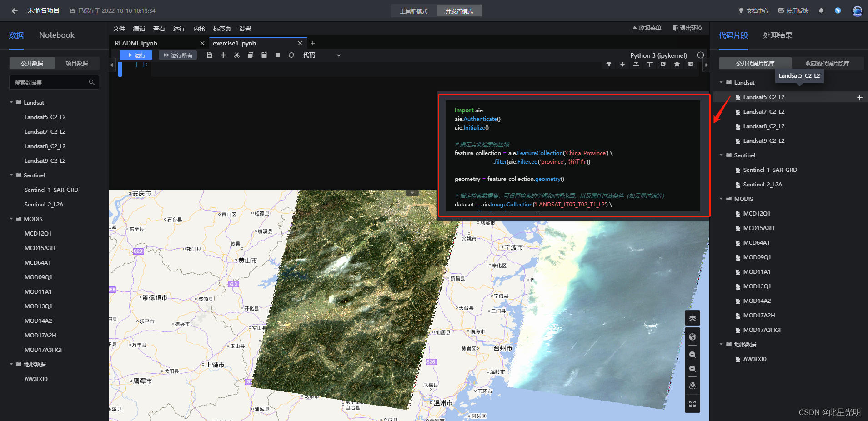Select the 项目数据 data filter
The width and height of the screenshot is (868, 421).
click(76, 63)
